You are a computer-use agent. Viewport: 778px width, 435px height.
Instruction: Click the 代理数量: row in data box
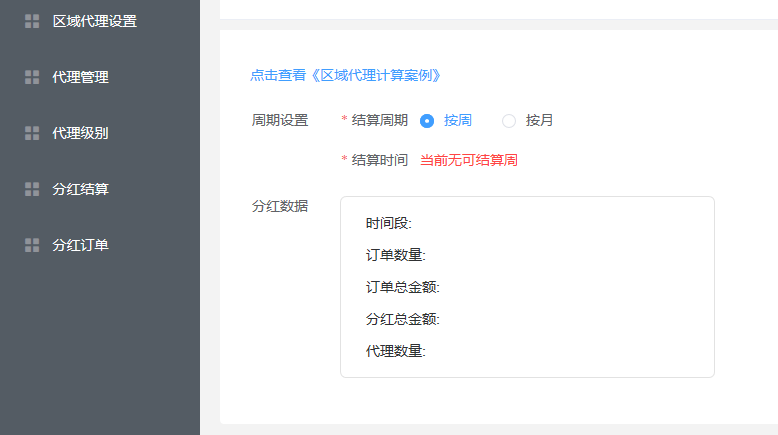tap(395, 351)
